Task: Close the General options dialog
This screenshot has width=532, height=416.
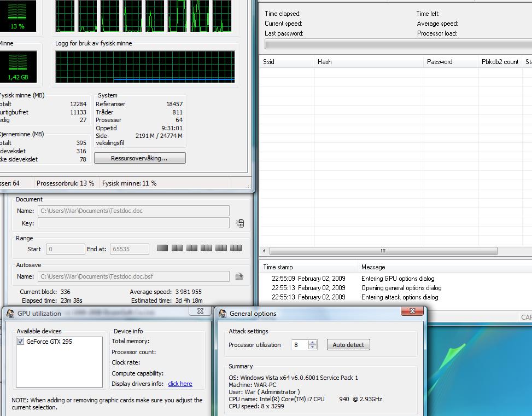Action: [x=412, y=311]
